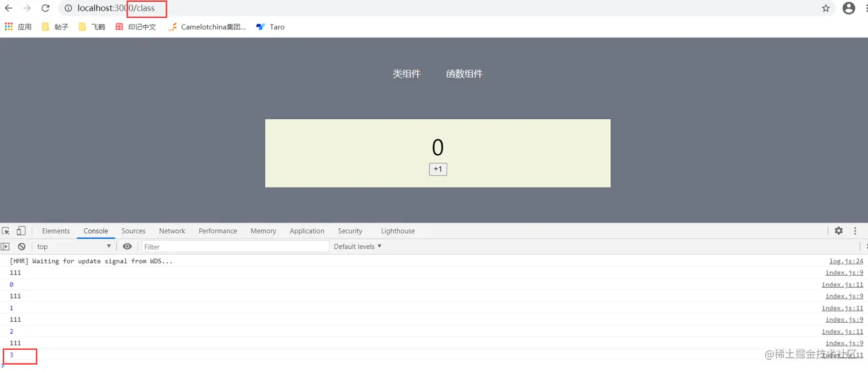Navigate to 类组件 link
Viewport: 868px width, 371px height.
coord(406,73)
